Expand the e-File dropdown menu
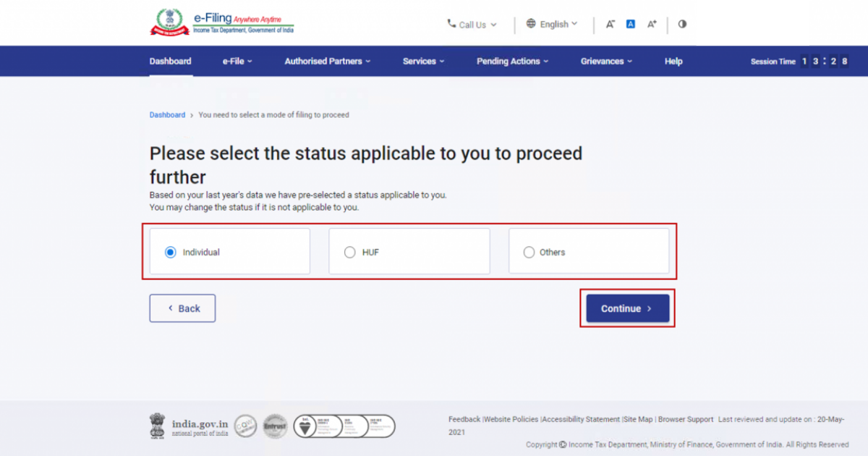 [x=237, y=62]
